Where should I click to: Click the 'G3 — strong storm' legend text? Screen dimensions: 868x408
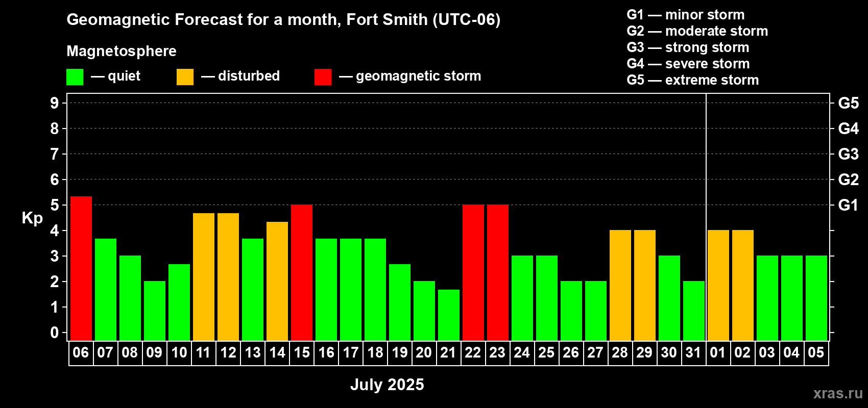pyautogui.click(x=688, y=47)
